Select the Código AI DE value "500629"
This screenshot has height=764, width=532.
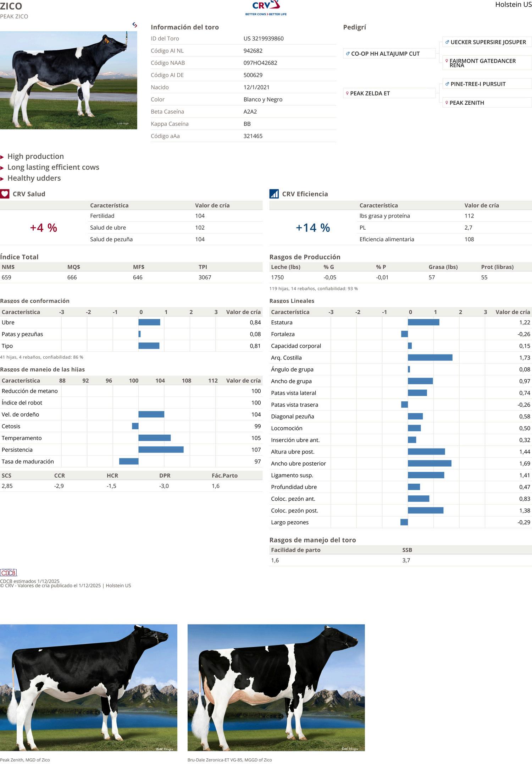pyautogui.click(x=253, y=75)
